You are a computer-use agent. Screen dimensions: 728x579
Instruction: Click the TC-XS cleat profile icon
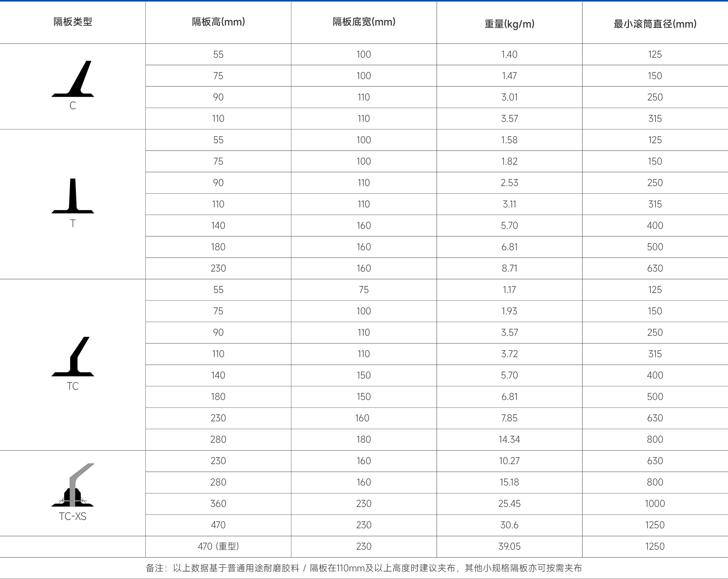click(73, 485)
